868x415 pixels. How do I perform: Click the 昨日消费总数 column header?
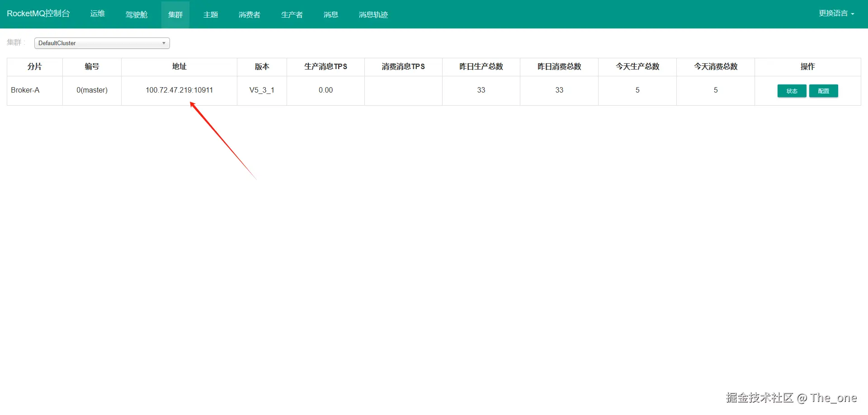click(x=559, y=67)
